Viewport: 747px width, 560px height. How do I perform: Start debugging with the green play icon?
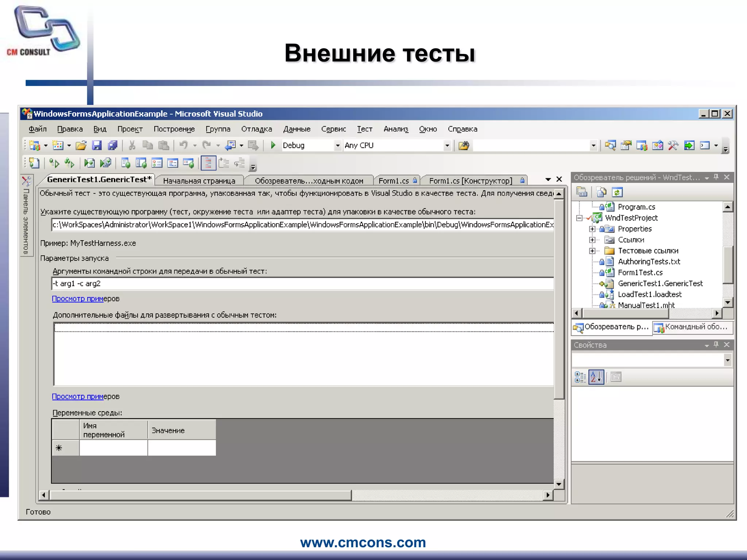click(x=273, y=145)
